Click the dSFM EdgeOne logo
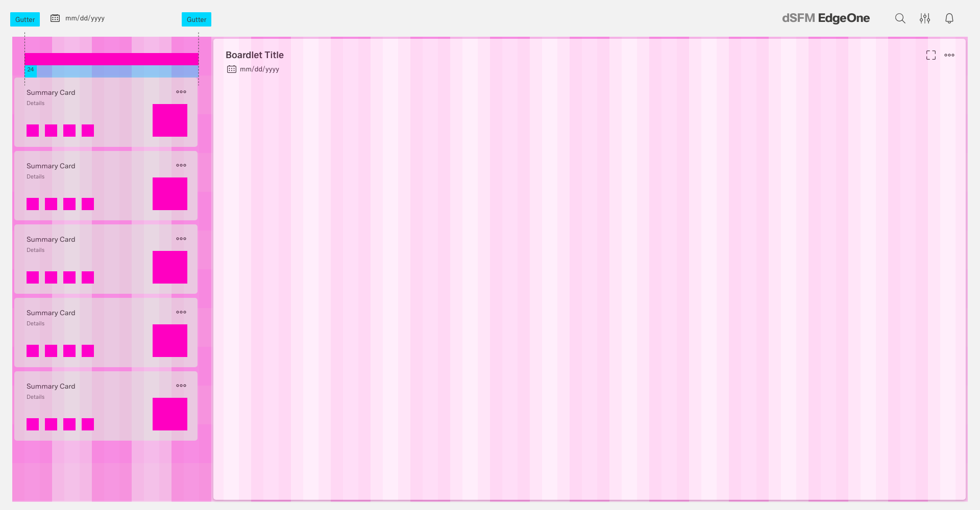 coord(825,18)
